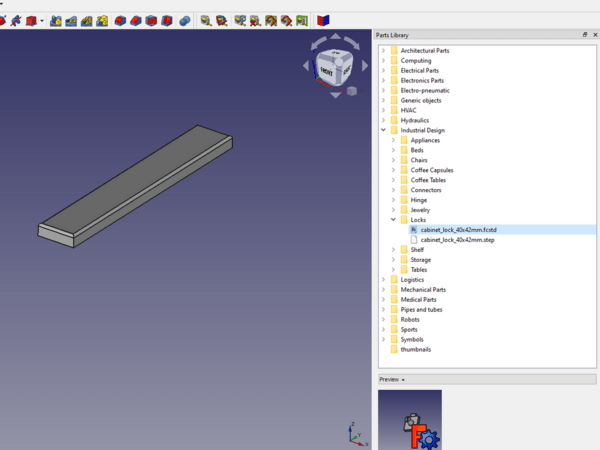Click the left arrow beside navigation cube
Screen dimensions: 600x450
307,67
